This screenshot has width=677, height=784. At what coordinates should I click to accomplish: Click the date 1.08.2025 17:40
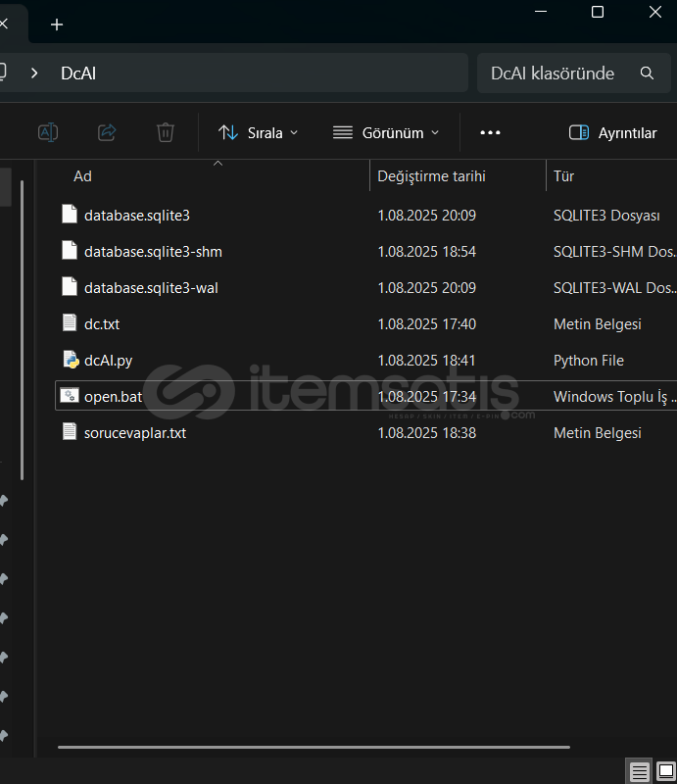pos(426,324)
